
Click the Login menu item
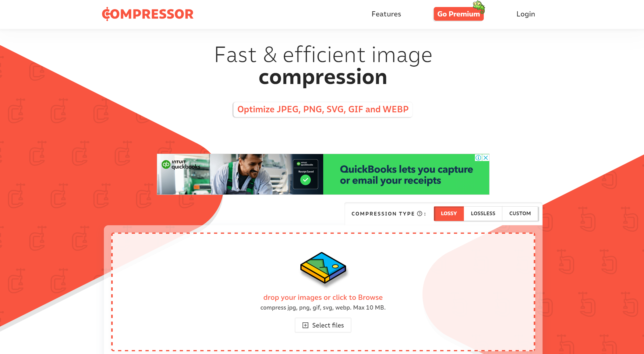click(x=525, y=14)
